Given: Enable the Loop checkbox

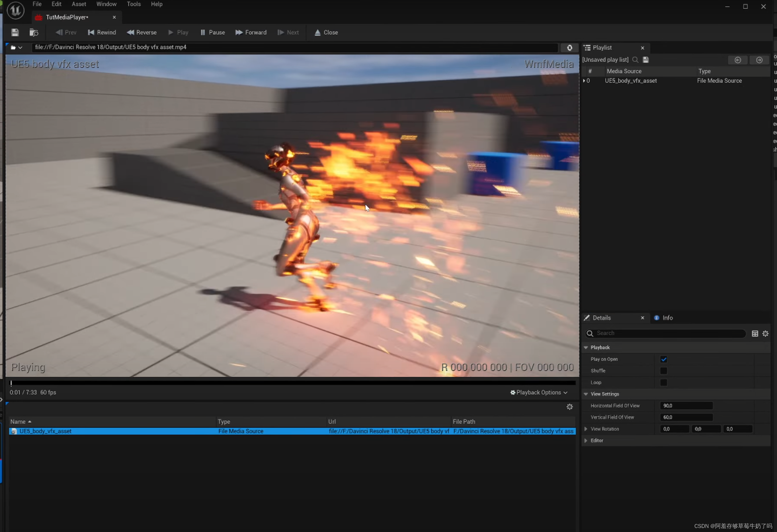Looking at the screenshot, I should point(664,382).
